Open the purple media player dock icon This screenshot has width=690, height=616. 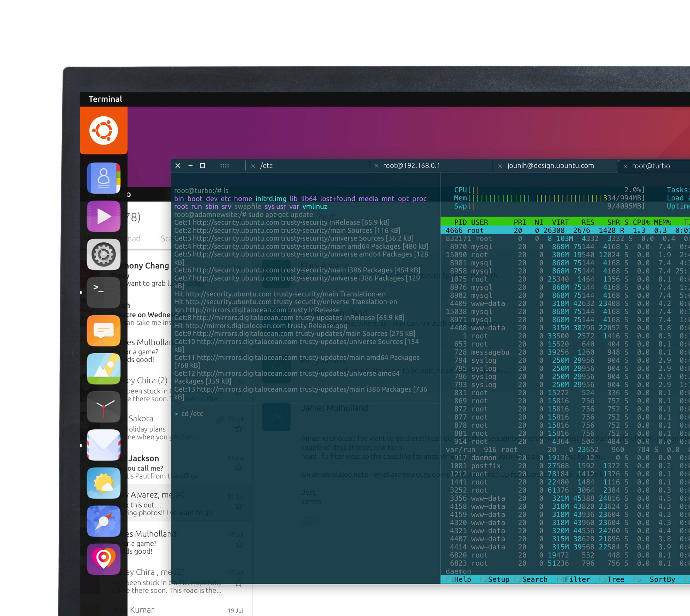(103, 216)
